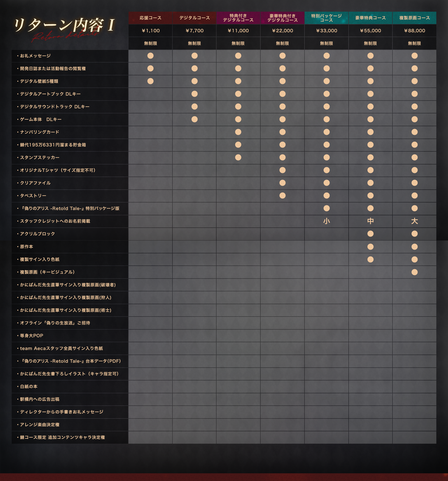This screenshot has height=481, width=448.
Task: Click the 大 credit size marker
Action: point(414,221)
